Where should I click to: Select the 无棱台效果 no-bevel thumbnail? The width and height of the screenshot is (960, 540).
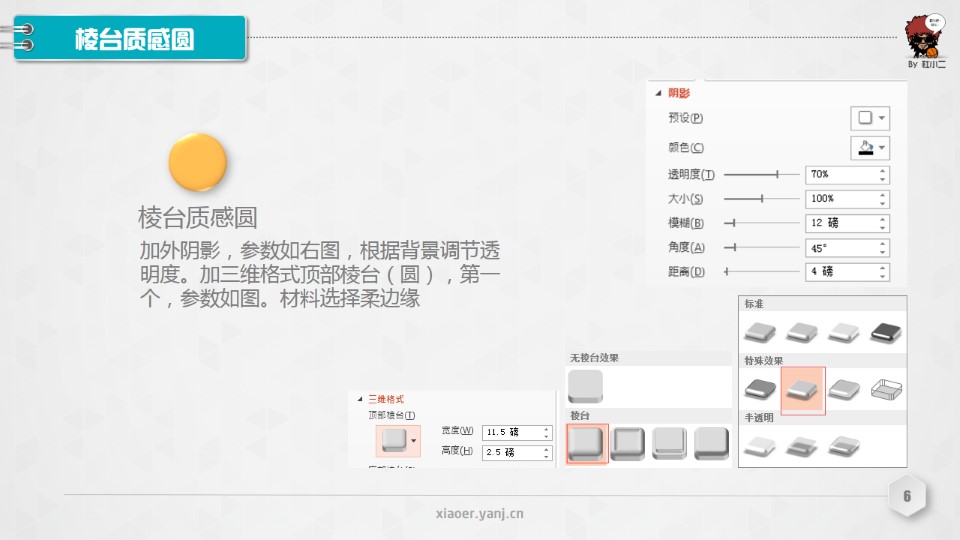[585, 387]
